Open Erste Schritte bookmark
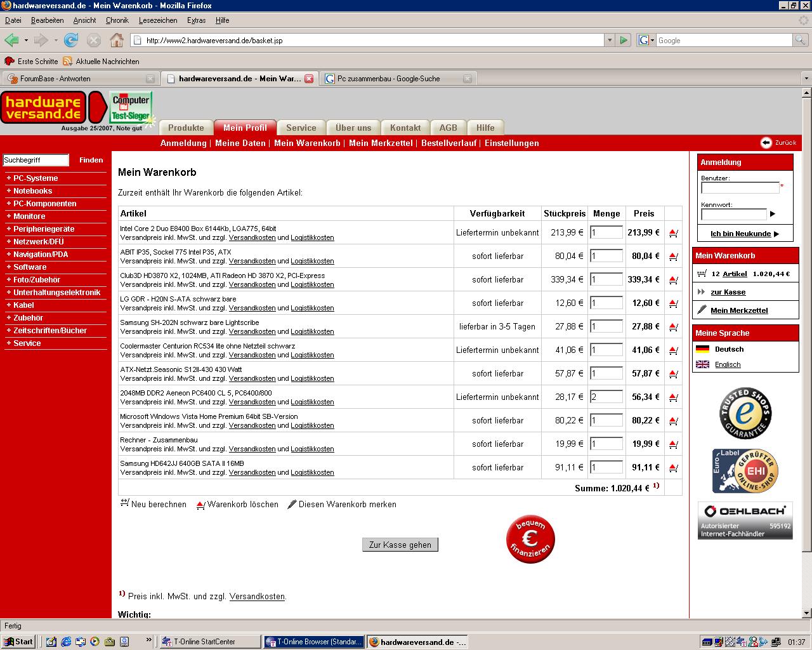The height and width of the screenshot is (650, 812). tap(31, 62)
